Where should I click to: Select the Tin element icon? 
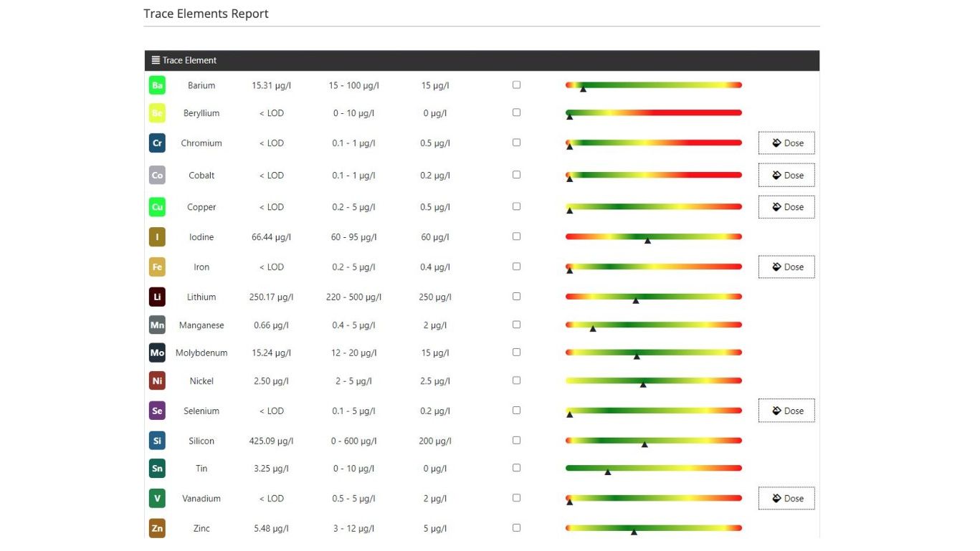click(157, 468)
